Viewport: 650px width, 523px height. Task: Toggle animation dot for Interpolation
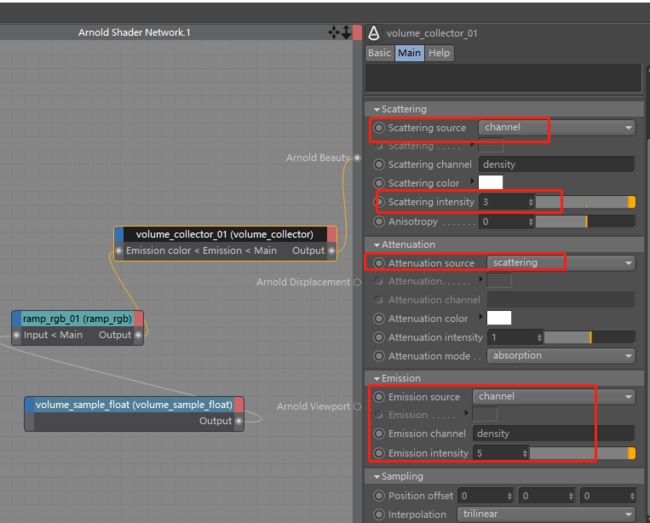[379, 515]
